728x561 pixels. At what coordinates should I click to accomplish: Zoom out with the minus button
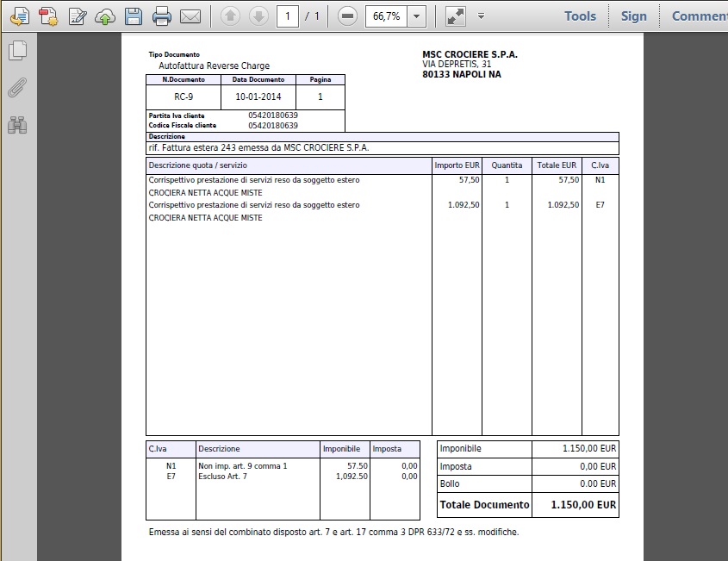coord(347,16)
